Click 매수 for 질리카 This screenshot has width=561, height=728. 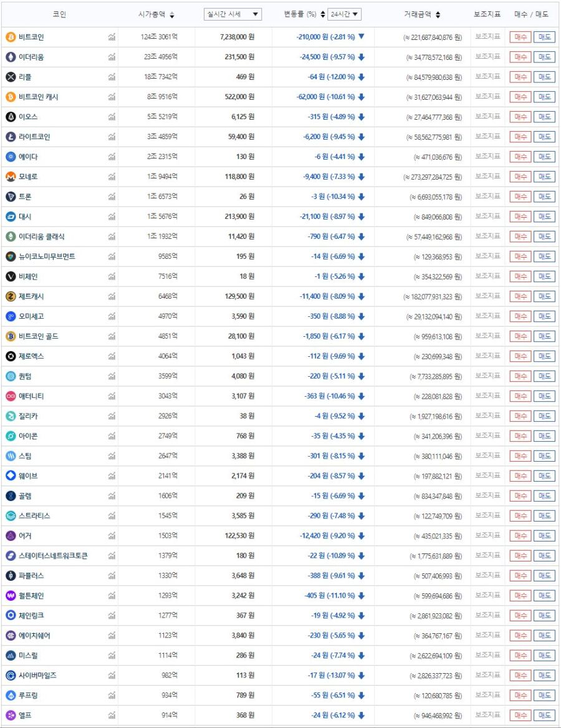point(520,416)
